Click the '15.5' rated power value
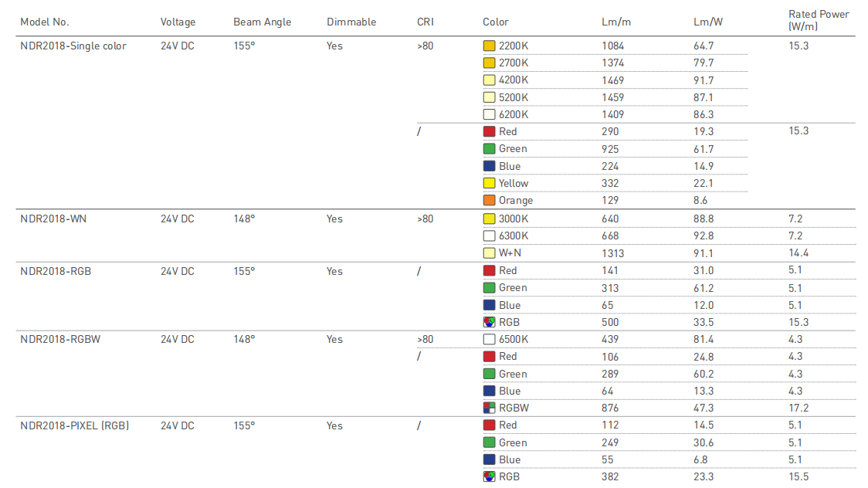This screenshot has height=488, width=868. [x=798, y=476]
